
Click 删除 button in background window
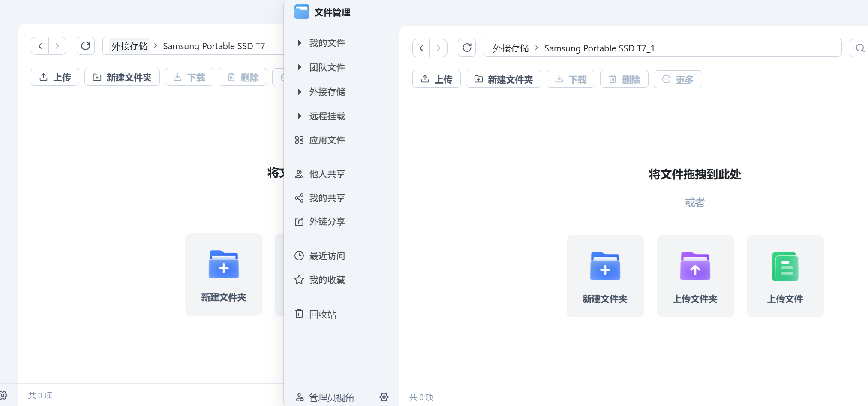click(x=243, y=77)
